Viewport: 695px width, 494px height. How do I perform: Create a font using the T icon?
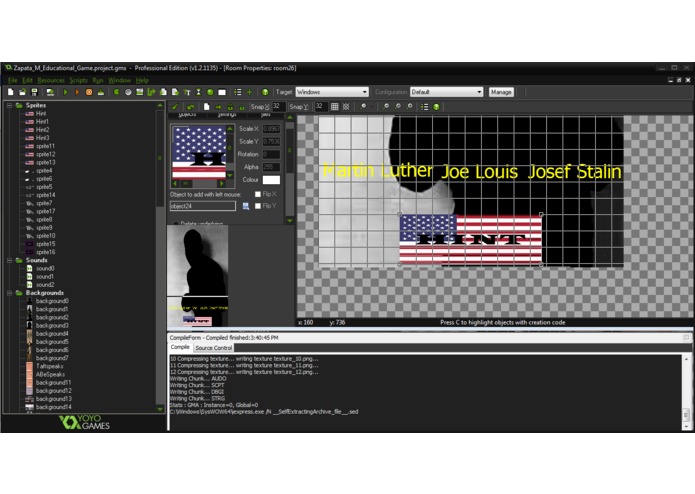[x=187, y=92]
